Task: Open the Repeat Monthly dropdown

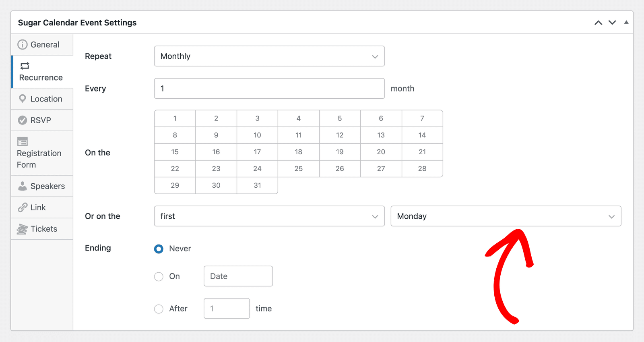Action: pyautogui.click(x=269, y=56)
